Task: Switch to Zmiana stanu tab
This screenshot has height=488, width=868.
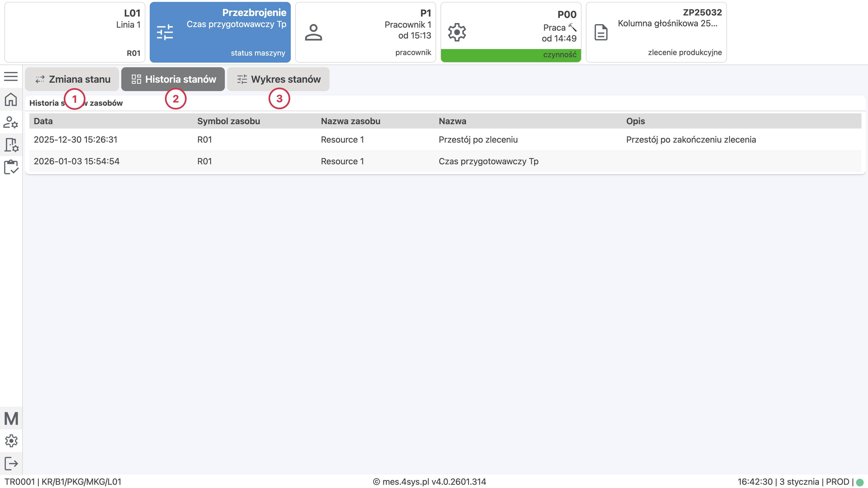Action: tap(72, 79)
